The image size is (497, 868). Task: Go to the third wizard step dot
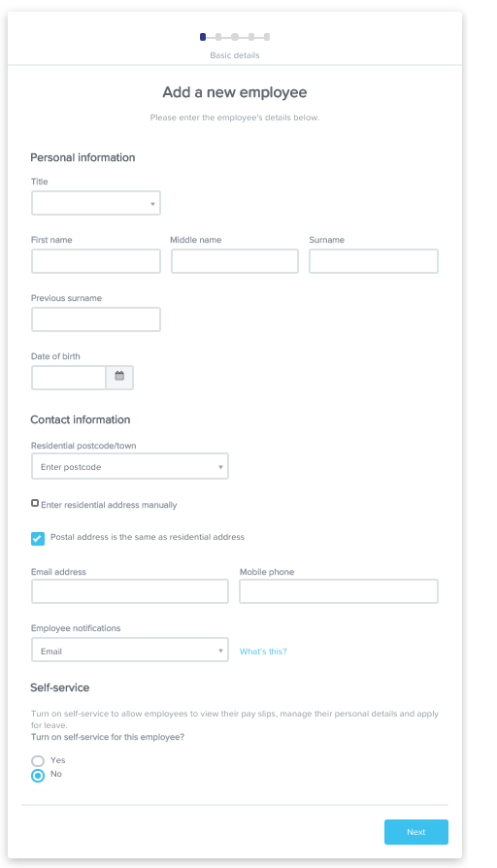point(235,37)
